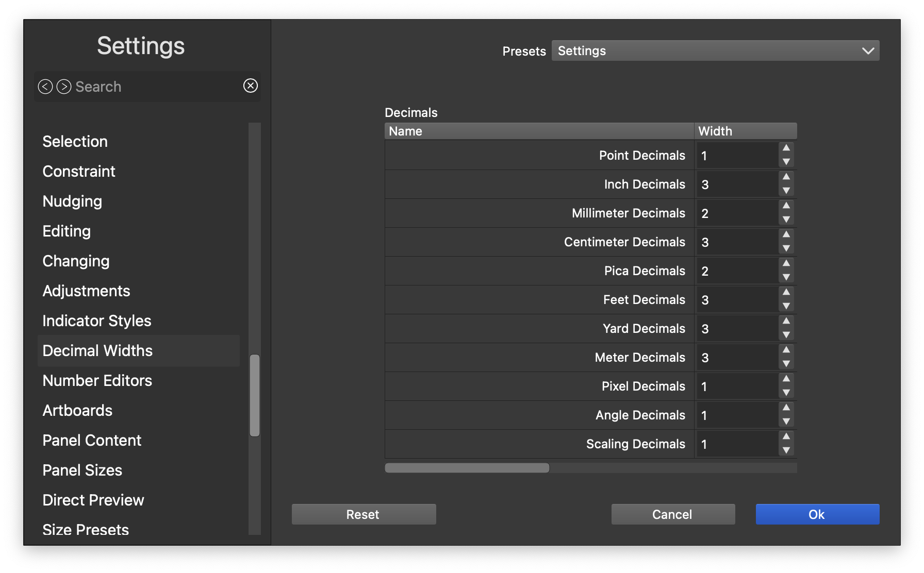
Task: Go to Panel Content settings
Action: tap(92, 440)
